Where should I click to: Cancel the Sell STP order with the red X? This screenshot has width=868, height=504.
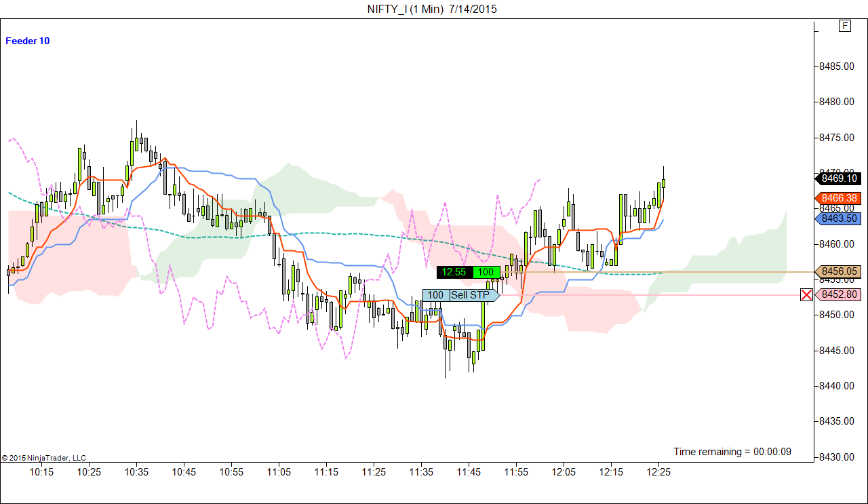pyautogui.click(x=806, y=294)
